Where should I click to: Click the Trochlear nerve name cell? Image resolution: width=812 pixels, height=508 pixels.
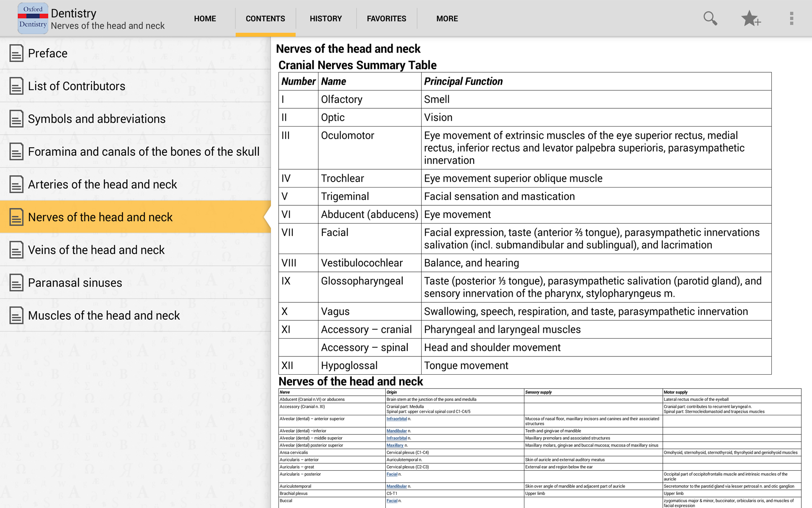pyautogui.click(x=370, y=178)
